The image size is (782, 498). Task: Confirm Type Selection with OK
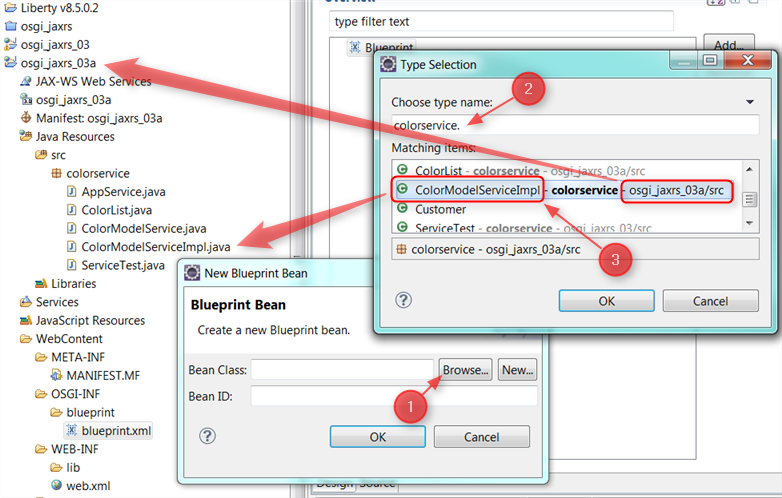[606, 300]
